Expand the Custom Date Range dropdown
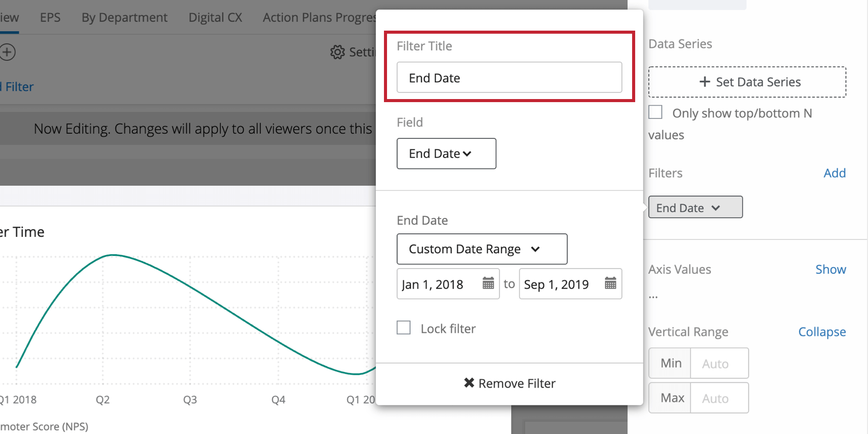Image resolution: width=868 pixels, height=434 pixels. 482,249
